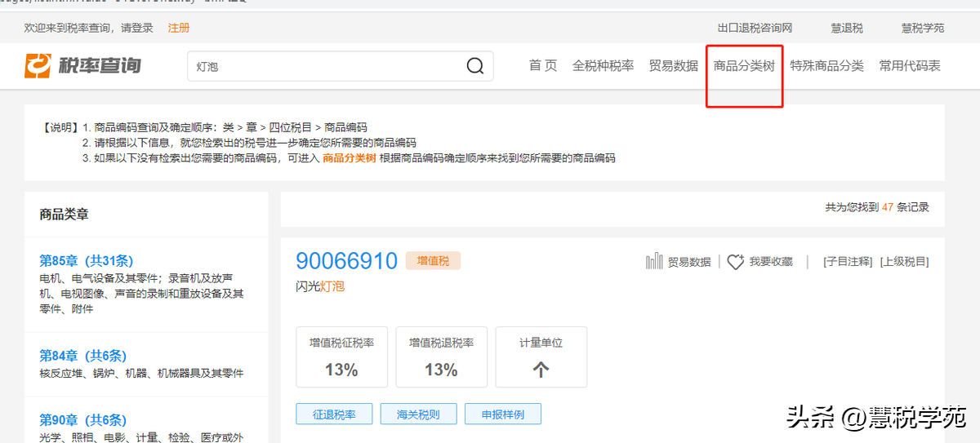Screen dimensions: 980x443
Task: Open the 首页 navigation tab
Action: point(543,66)
